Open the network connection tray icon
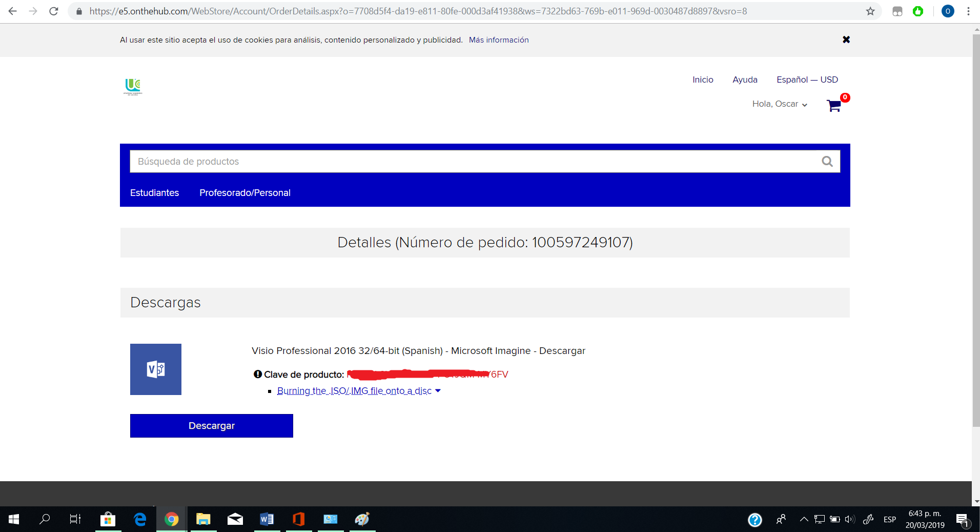 coord(820,519)
